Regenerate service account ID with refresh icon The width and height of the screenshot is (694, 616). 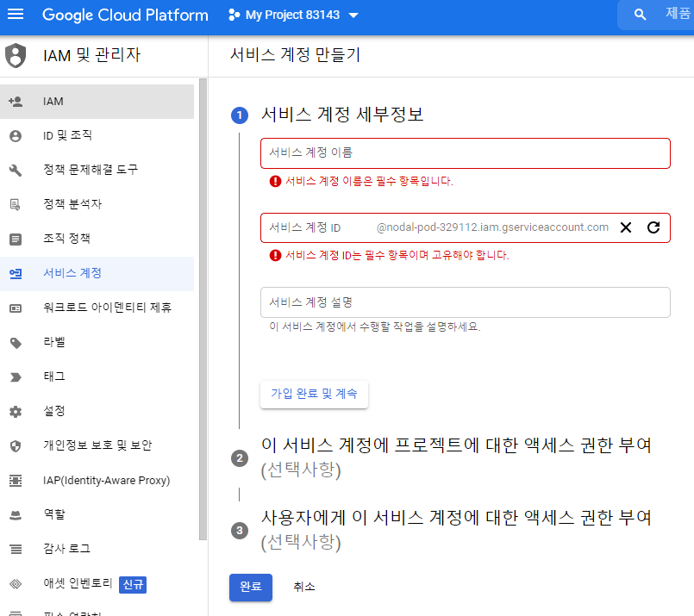tap(653, 227)
